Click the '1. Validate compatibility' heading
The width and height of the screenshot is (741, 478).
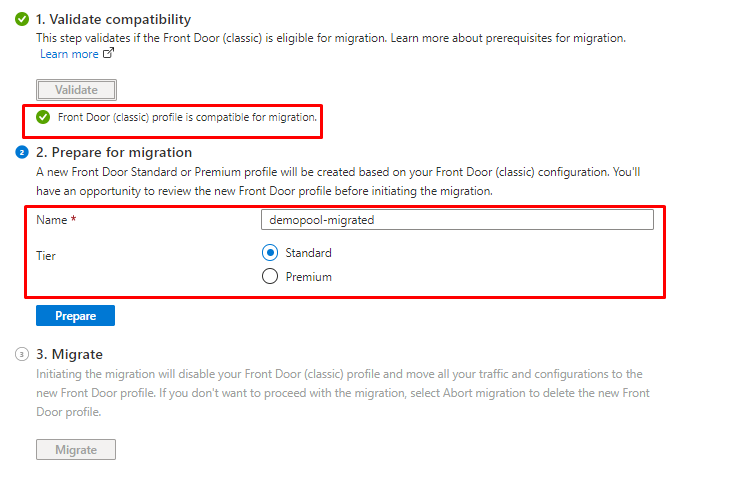(113, 19)
